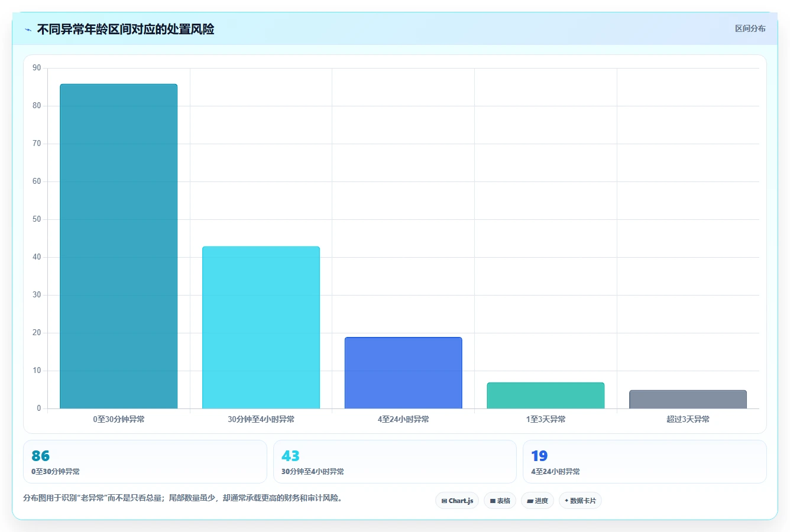Image resolution: width=790 pixels, height=532 pixels.
Task: Click the 区间分布 label in the header
Action: [750, 28]
